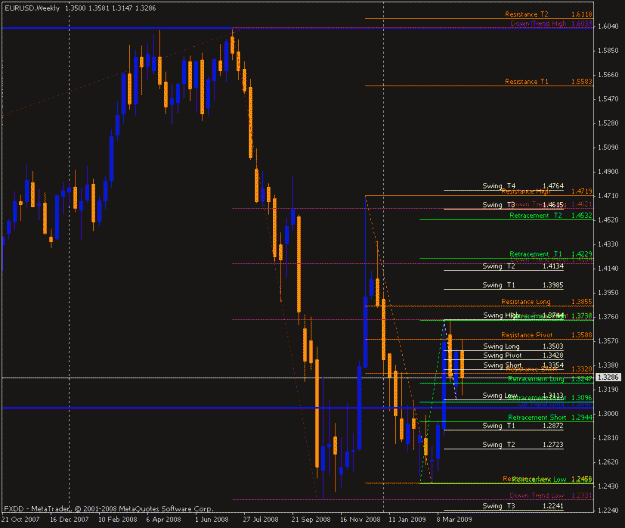Viewport: 625px width, 528px height.
Task: Click the 1.4140 price axis value
Action: [x=608, y=269]
